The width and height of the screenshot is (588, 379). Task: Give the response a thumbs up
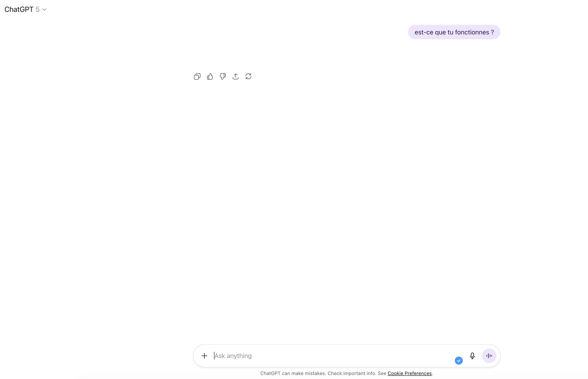coord(210,76)
